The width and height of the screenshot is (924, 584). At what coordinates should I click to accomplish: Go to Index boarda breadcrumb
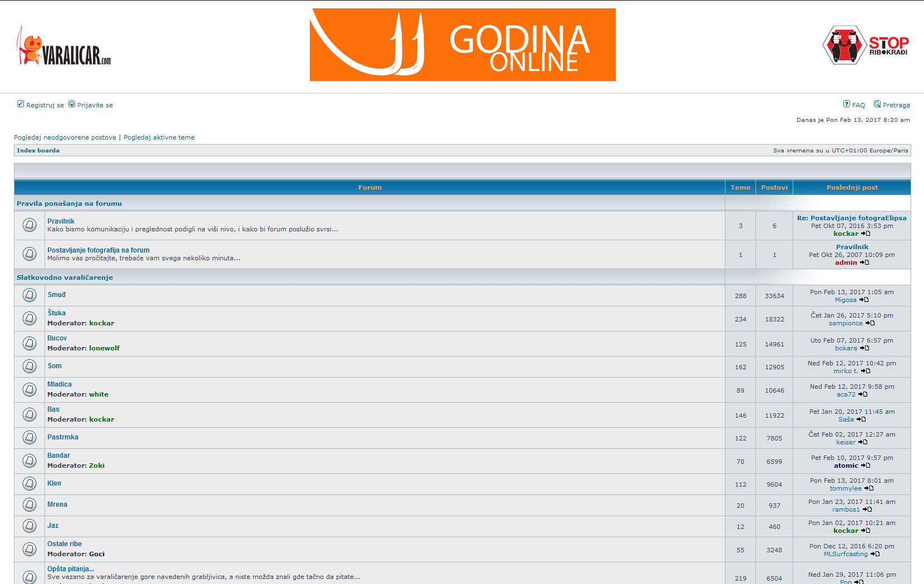38,151
